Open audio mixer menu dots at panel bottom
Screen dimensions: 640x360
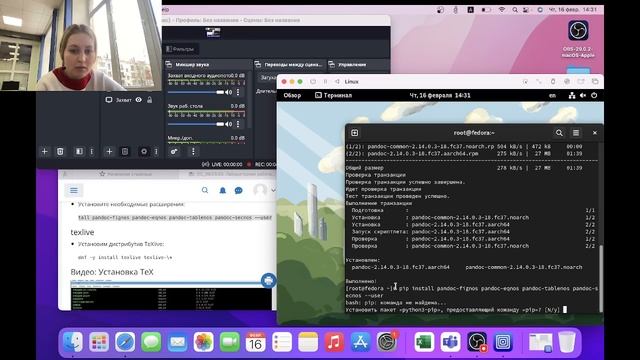click(x=193, y=151)
